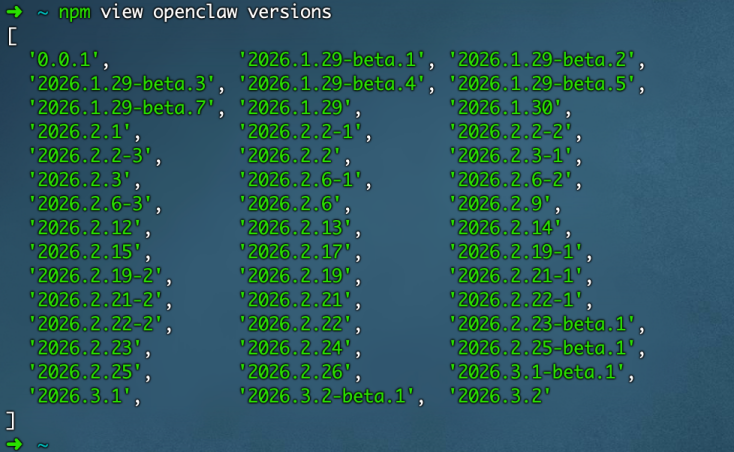Click version '2026.2.22-1'

point(515,300)
